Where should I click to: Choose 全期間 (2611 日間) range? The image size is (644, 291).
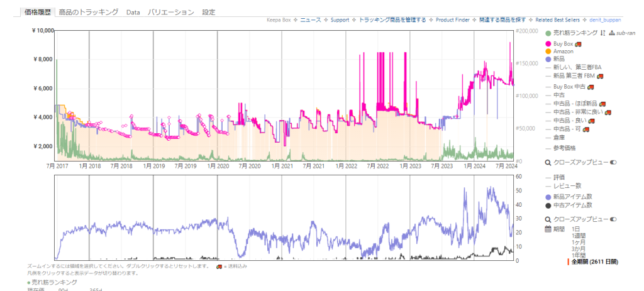click(x=595, y=261)
